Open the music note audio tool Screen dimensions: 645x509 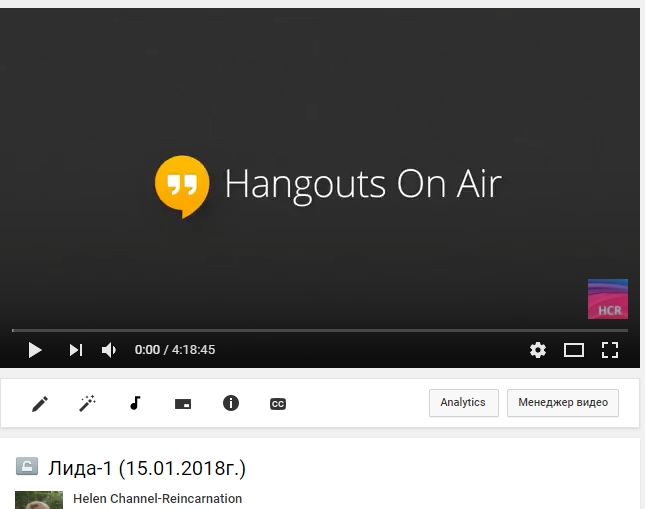tap(135, 403)
